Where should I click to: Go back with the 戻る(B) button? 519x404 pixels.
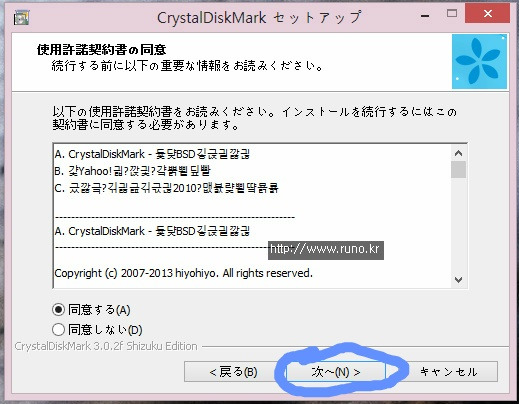[233, 372]
